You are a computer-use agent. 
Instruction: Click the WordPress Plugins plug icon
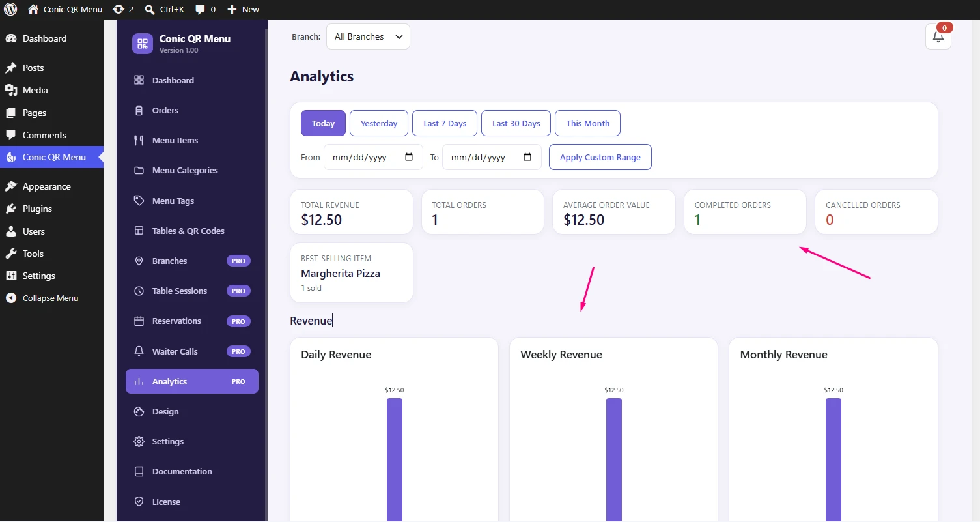point(11,209)
